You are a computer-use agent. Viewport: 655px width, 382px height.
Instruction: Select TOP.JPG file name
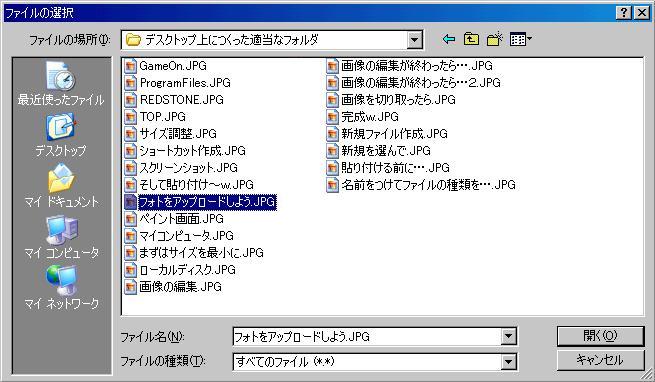[162, 117]
